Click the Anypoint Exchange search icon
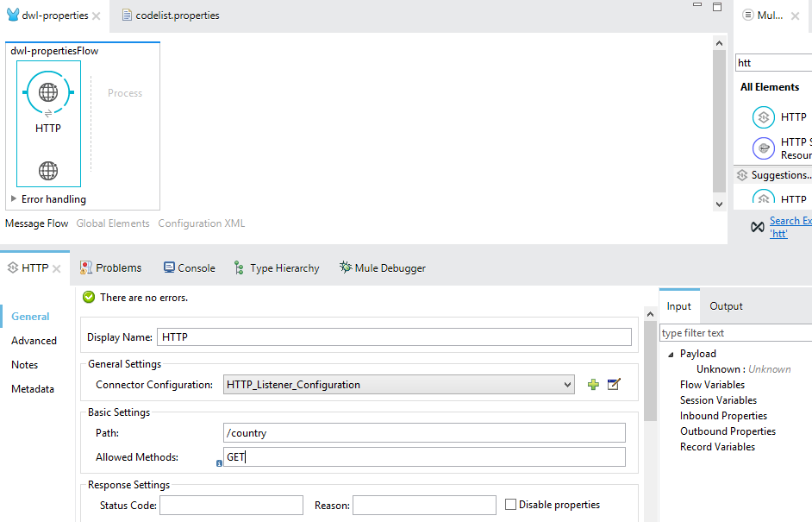This screenshot has height=522, width=812. click(x=757, y=227)
